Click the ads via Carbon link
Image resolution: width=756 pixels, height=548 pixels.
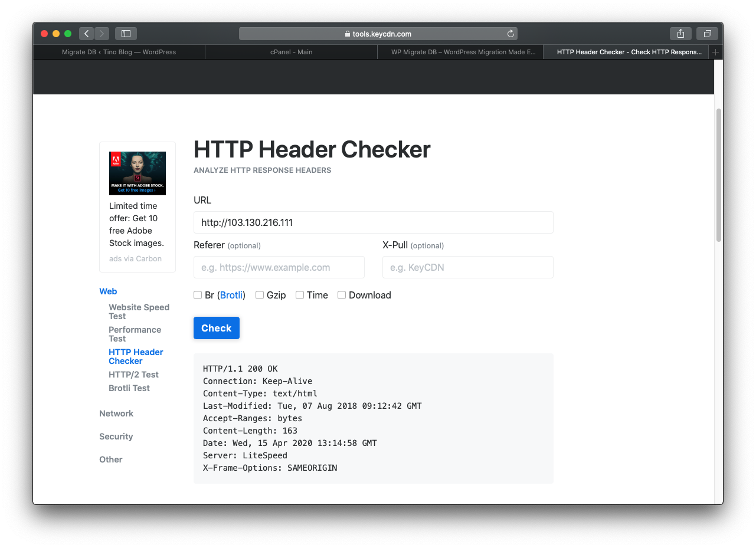pyautogui.click(x=135, y=258)
